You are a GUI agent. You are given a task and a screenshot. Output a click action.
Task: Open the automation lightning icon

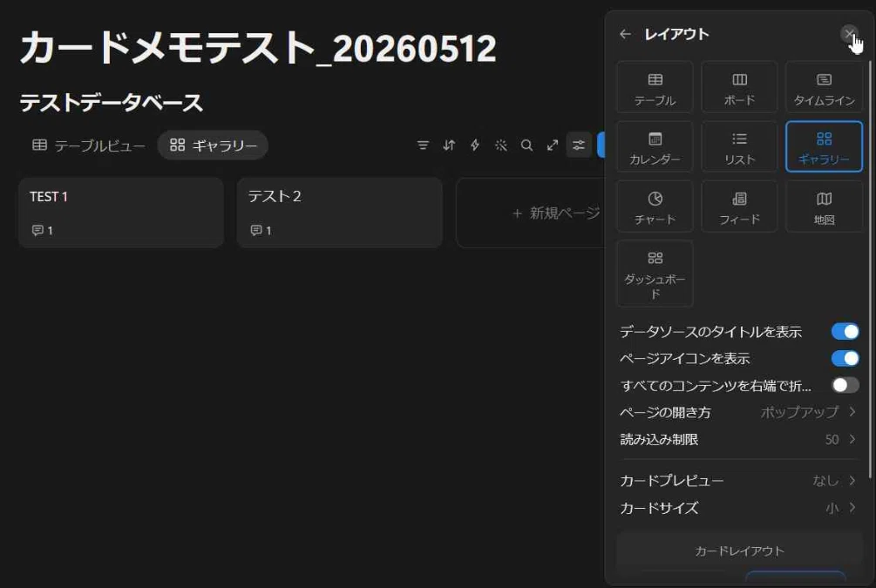pyautogui.click(x=475, y=145)
